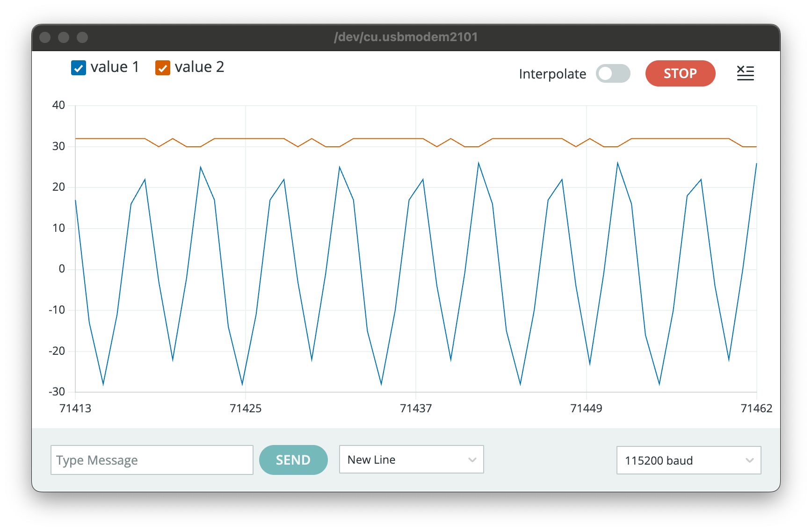Uncheck the blue value 1 checkbox

tap(79, 68)
